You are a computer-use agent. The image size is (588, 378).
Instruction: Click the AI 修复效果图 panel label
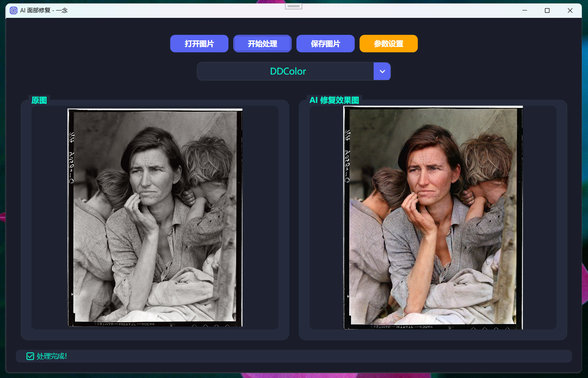(x=334, y=100)
